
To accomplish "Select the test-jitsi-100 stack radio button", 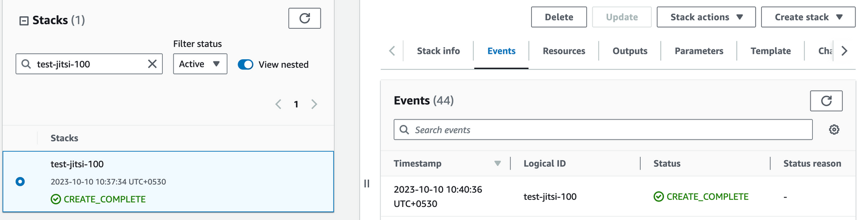I will click(x=20, y=181).
